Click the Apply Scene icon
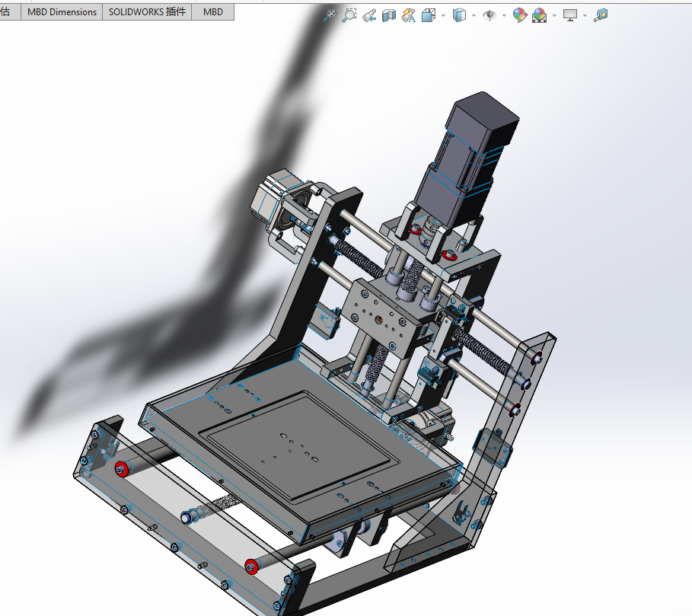This screenshot has width=692, height=616. [539, 15]
